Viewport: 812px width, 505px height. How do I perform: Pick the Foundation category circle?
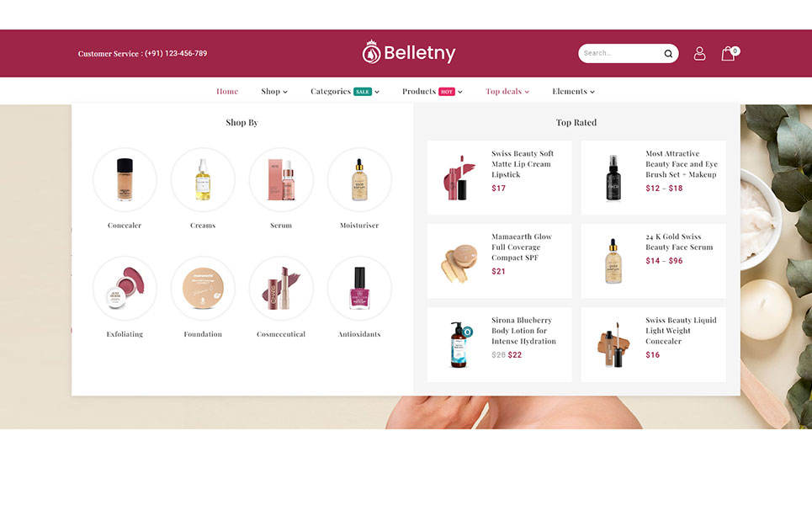point(203,288)
